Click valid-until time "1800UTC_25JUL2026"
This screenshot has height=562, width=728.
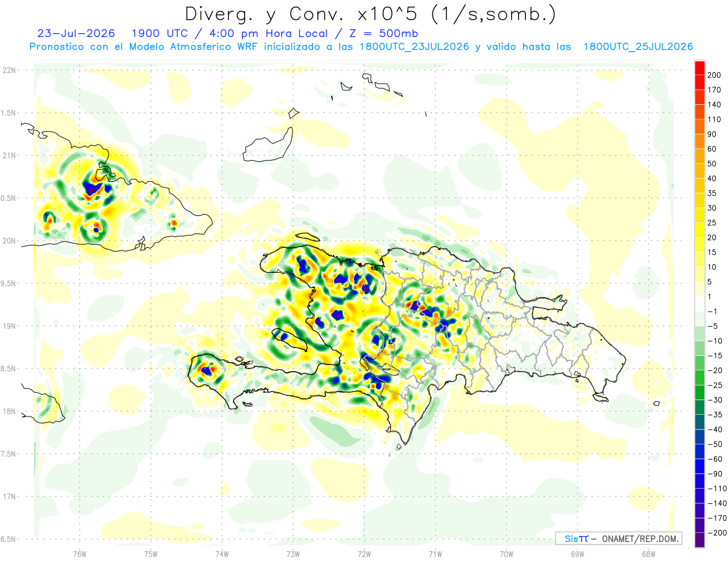point(638,47)
